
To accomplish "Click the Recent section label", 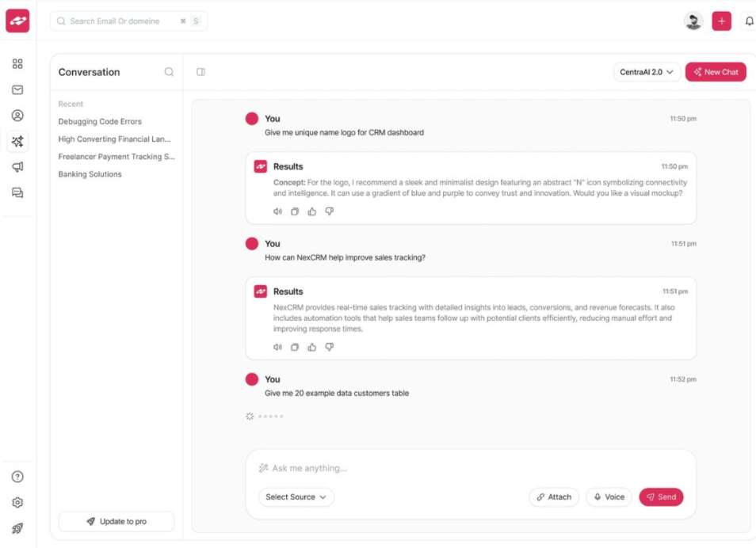I will coord(71,104).
